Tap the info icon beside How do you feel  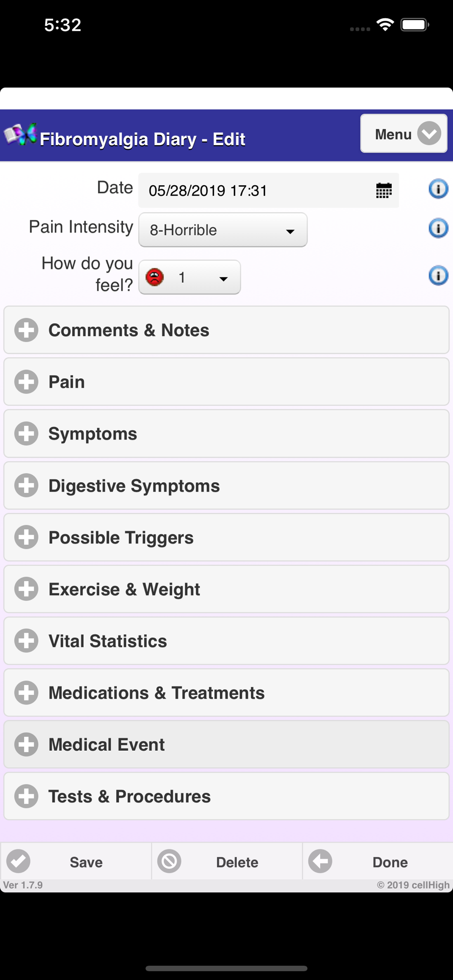point(438,275)
